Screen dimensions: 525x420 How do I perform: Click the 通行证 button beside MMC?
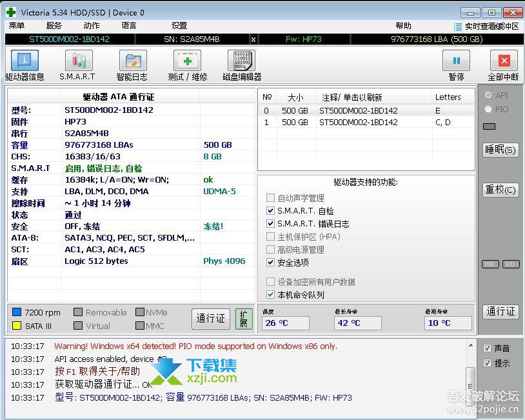(211, 319)
